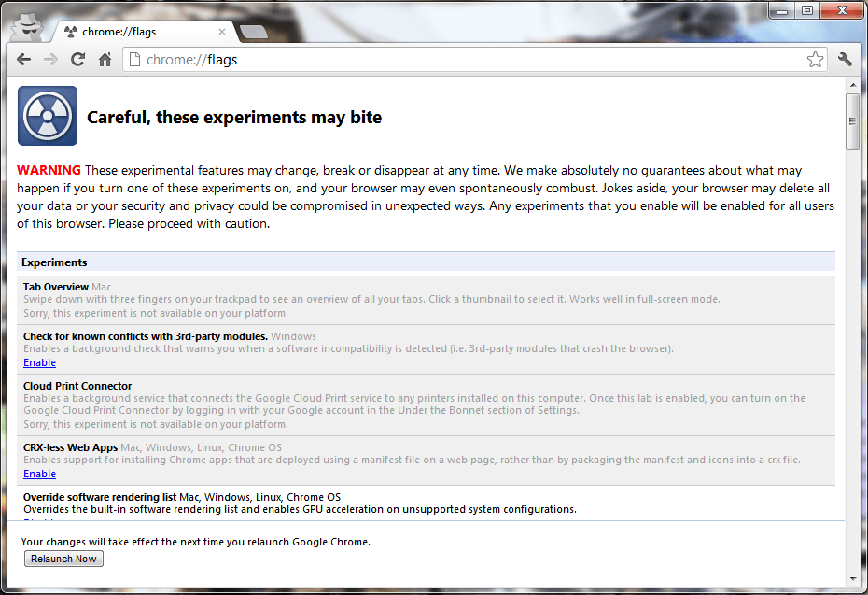
Task: Click the Relaunch Now button
Action: (x=63, y=558)
